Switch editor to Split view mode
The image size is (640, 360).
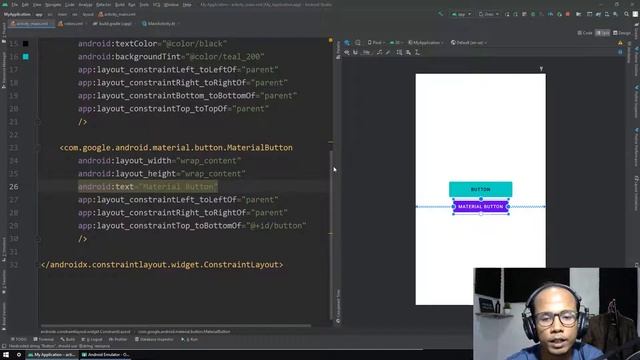tap(603, 33)
